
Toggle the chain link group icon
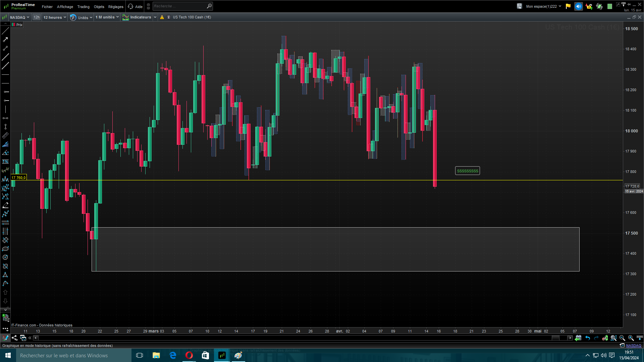pos(149,6)
